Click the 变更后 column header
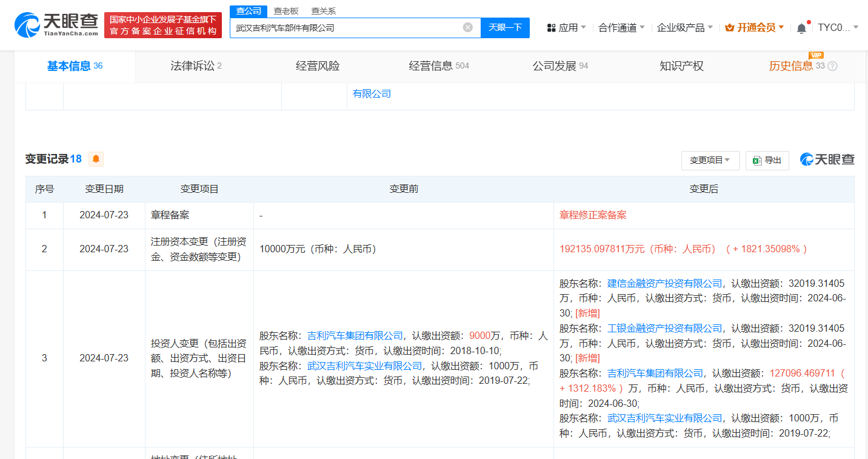 point(704,189)
